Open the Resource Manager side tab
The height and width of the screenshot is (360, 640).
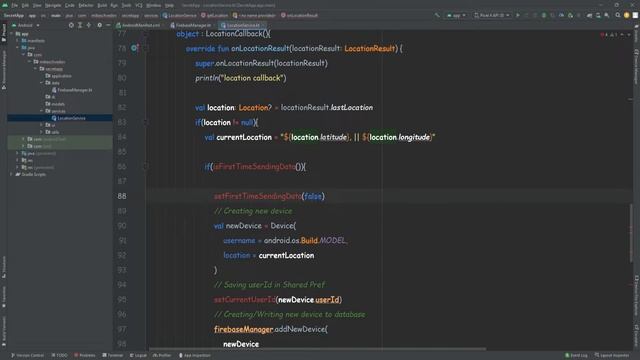(4, 69)
